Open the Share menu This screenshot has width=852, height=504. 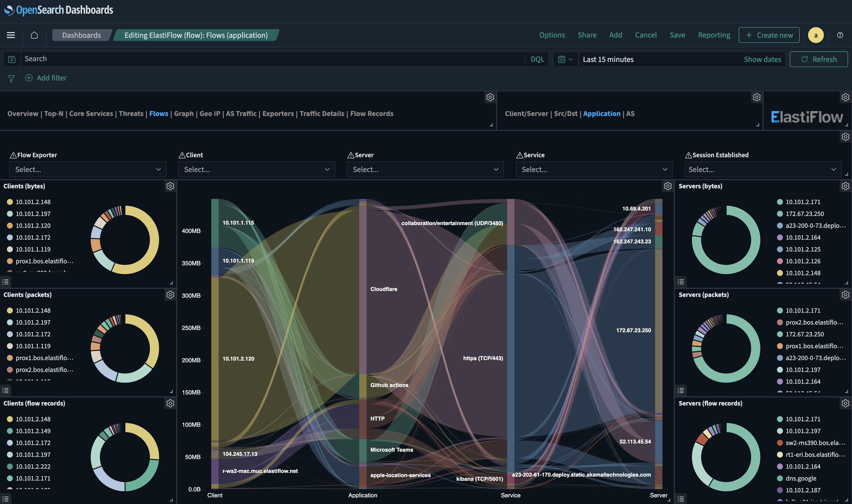point(587,35)
